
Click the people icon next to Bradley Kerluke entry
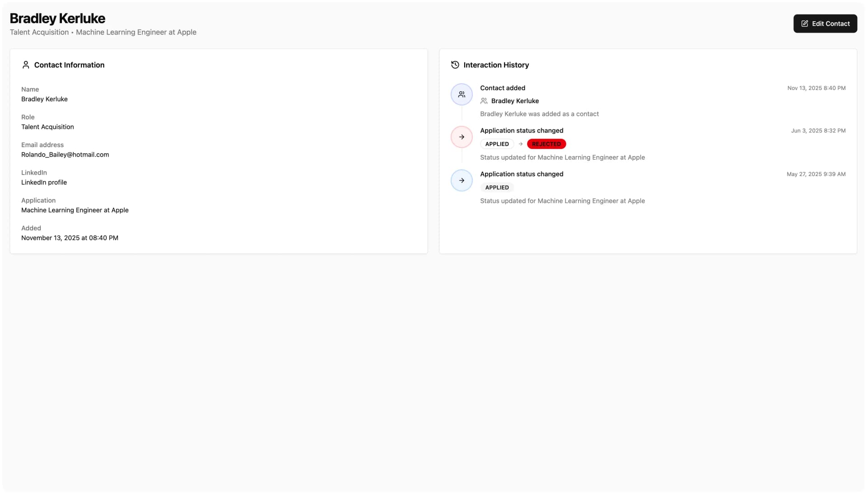(484, 100)
